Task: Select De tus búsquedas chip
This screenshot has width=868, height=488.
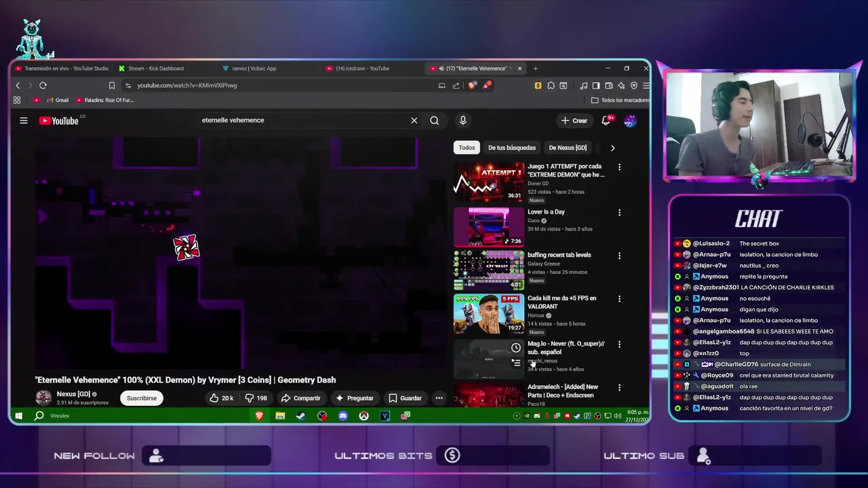Action: 512,148
